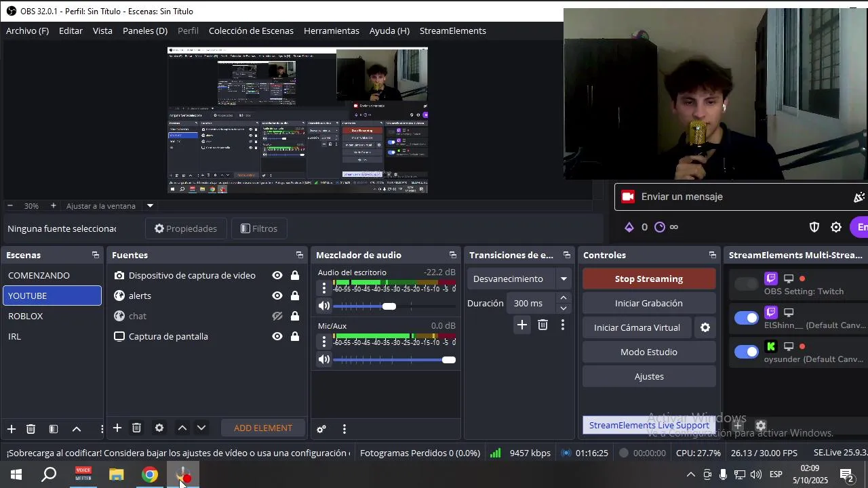868x488 pixels.
Task: Open transition properties three-dot menu
Action: (x=563, y=325)
